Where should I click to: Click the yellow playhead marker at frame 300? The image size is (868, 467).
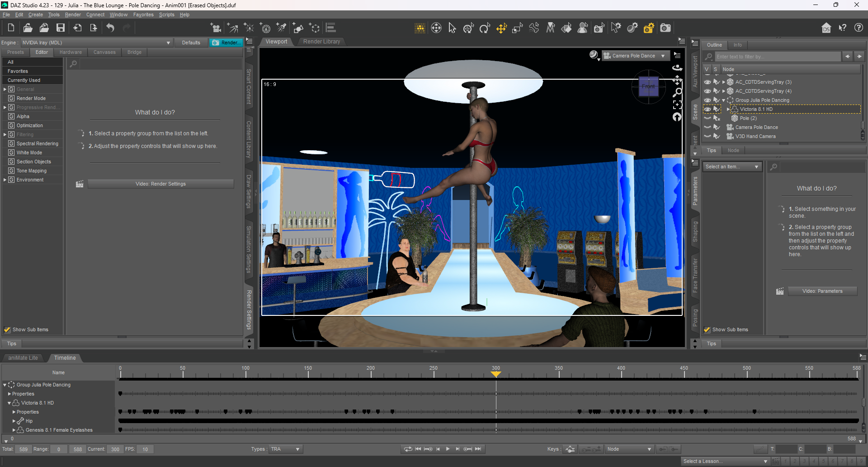pyautogui.click(x=496, y=374)
